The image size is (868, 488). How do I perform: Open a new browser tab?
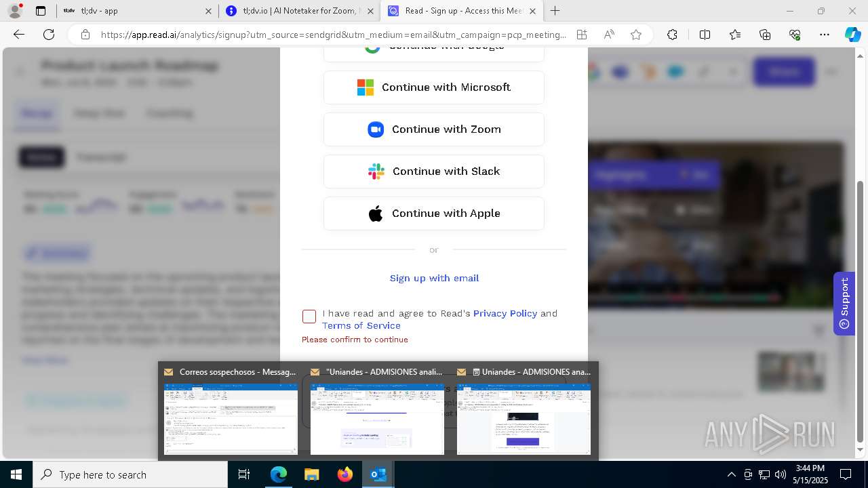click(555, 11)
